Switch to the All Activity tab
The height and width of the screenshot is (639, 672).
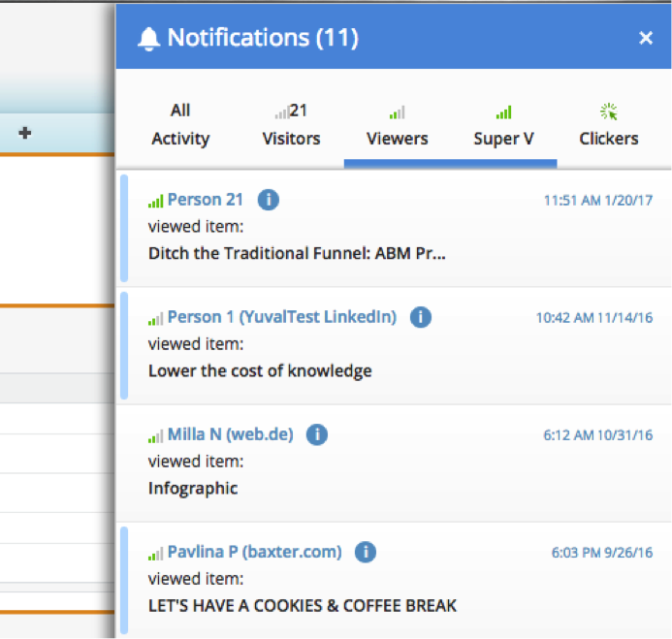pyautogui.click(x=180, y=125)
